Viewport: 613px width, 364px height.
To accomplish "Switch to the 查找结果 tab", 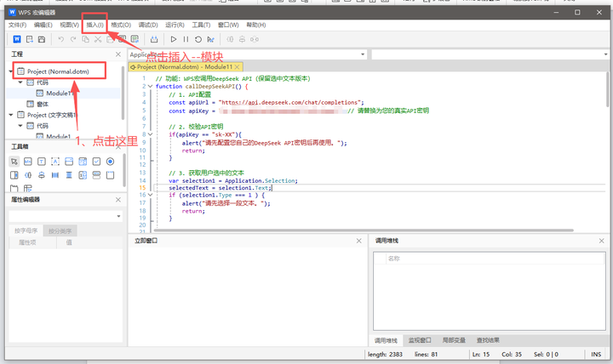I will [x=488, y=340].
